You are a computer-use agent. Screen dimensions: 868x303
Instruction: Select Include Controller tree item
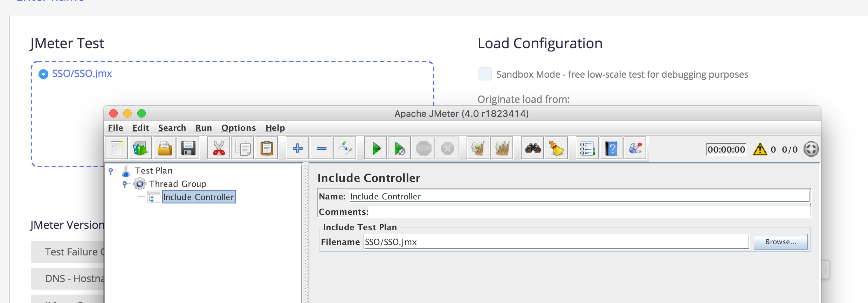(199, 197)
